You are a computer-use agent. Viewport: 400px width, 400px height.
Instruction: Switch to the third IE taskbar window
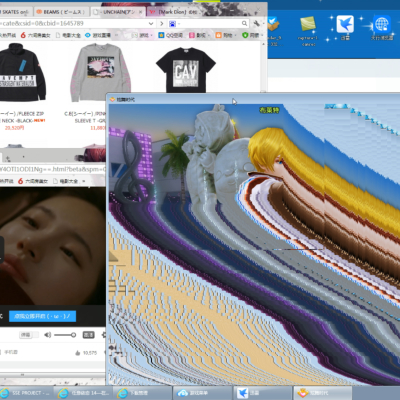click(x=143, y=393)
